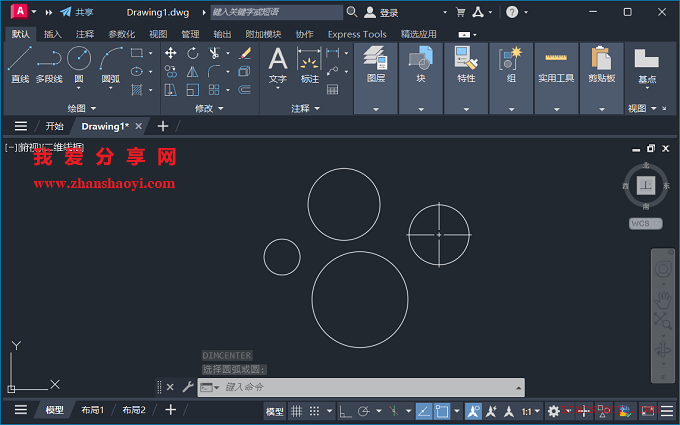Screen dimensions: 680x425
Task: Open the 块 block panel button
Action: pyautogui.click(x=421, y=64)
